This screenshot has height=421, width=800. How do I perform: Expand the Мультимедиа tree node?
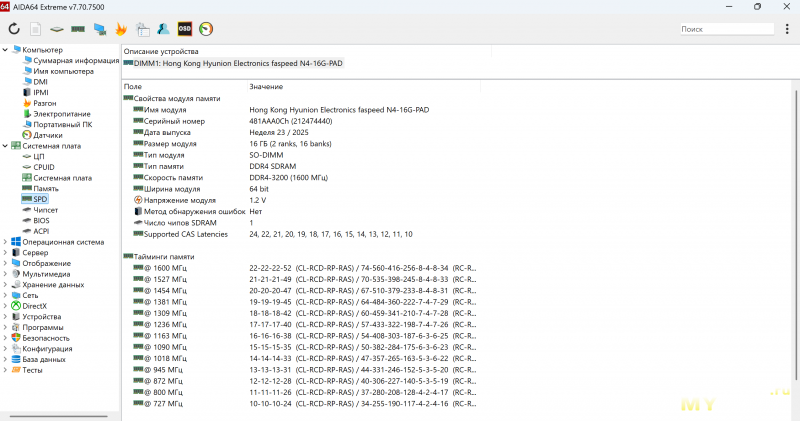(6, 273)
